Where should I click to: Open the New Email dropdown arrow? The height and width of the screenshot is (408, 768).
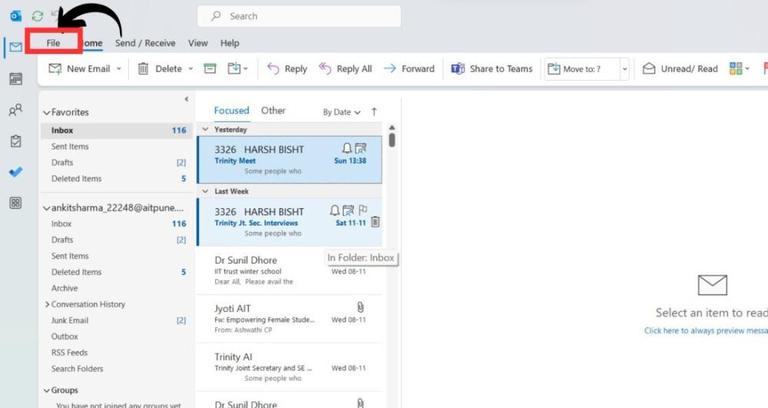[x=119, y=69]
